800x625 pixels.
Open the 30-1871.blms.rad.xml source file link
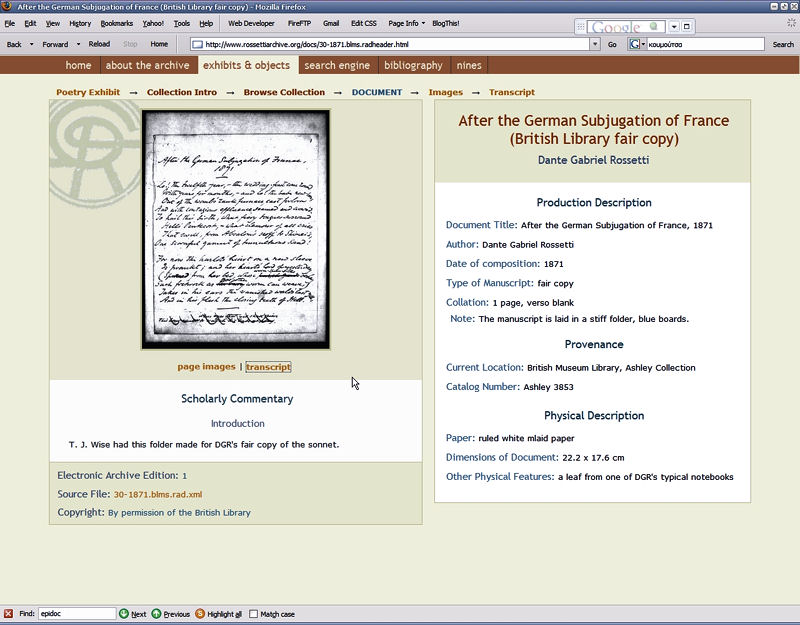click(x=157, y=494)
